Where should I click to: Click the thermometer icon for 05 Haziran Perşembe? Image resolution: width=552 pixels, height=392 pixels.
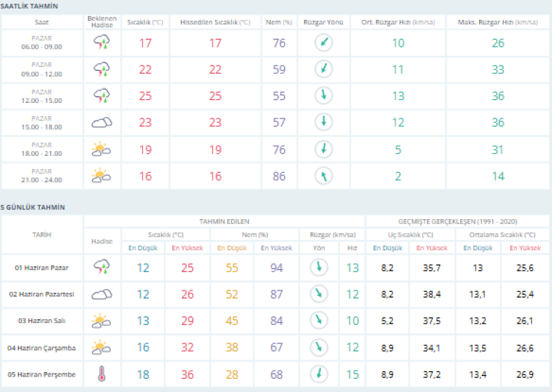(x=102, y=374)
